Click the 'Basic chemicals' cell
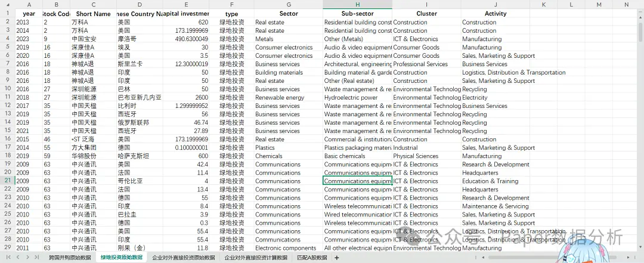 coord(357,156)
